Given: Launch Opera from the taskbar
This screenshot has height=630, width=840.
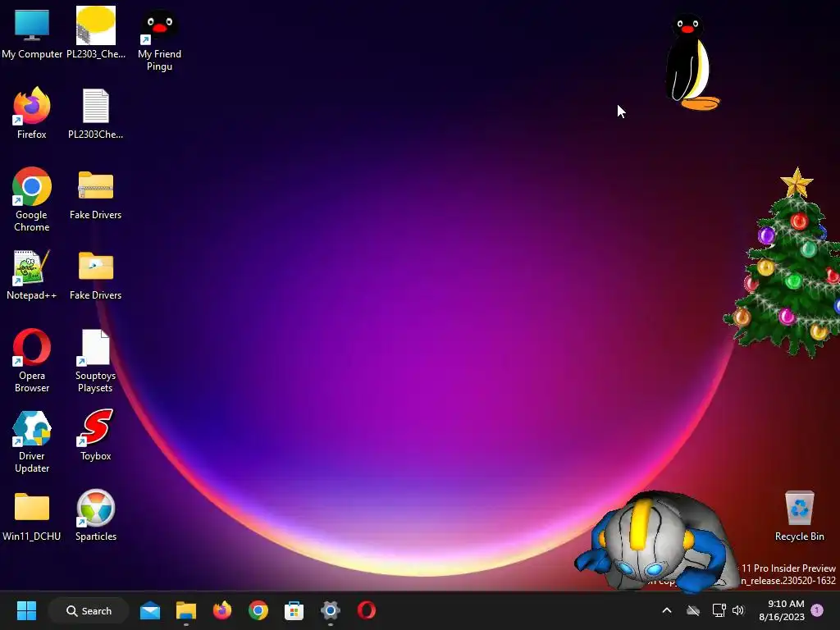Looking at the screenshot, I should click(x=367, y=610).
